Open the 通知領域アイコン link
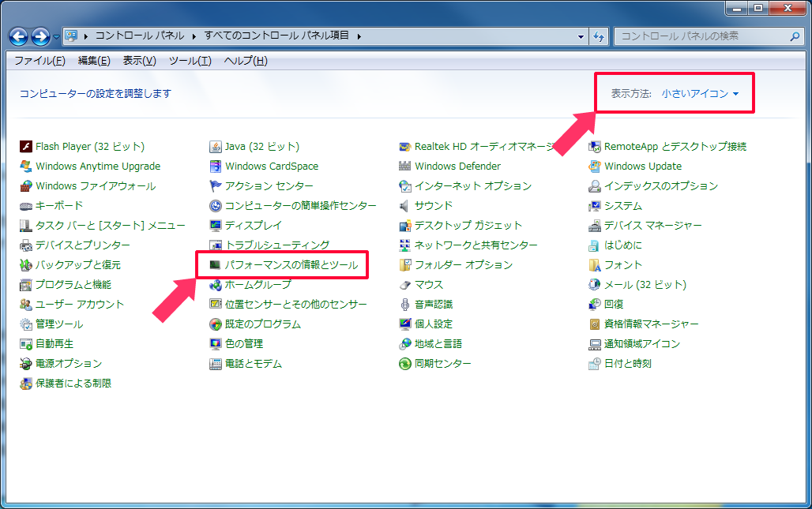The image size is (812, 509). [642, 344]
